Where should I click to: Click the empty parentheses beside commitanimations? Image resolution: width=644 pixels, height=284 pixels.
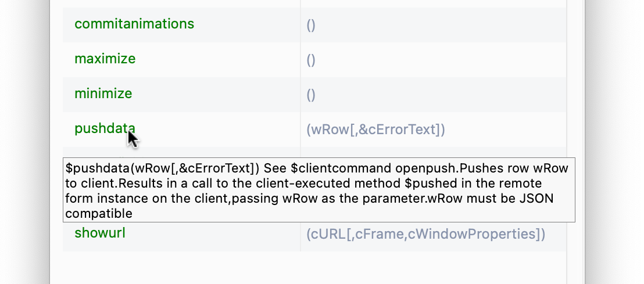coord(311,25)
